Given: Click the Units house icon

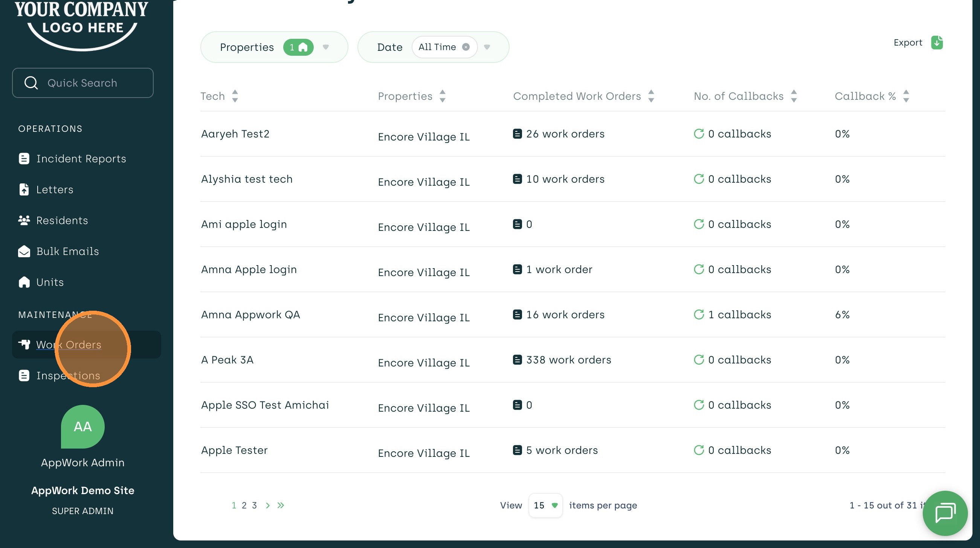Looking at the screenshot, I should 24,282.
